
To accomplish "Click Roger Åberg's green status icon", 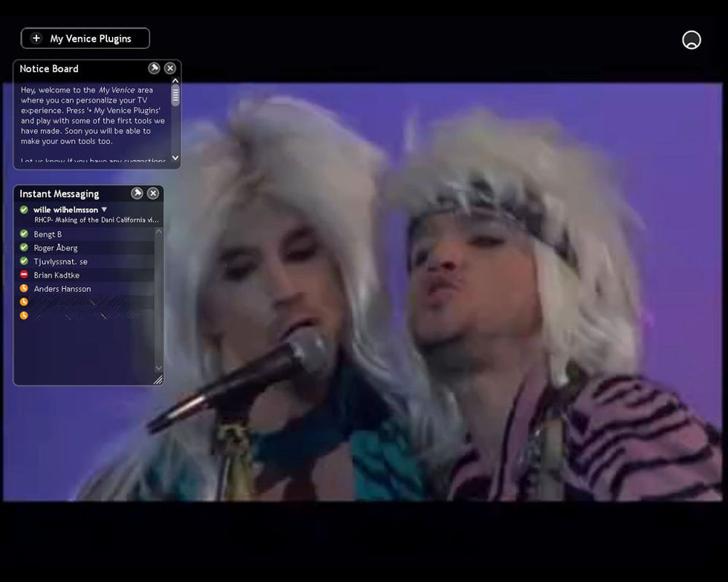I will pos(24,247).
